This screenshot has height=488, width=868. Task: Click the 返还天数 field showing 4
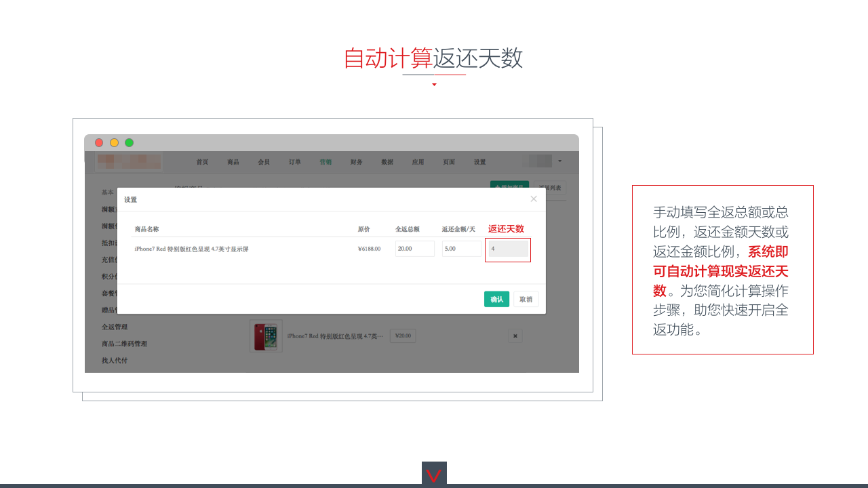[508, 249]
